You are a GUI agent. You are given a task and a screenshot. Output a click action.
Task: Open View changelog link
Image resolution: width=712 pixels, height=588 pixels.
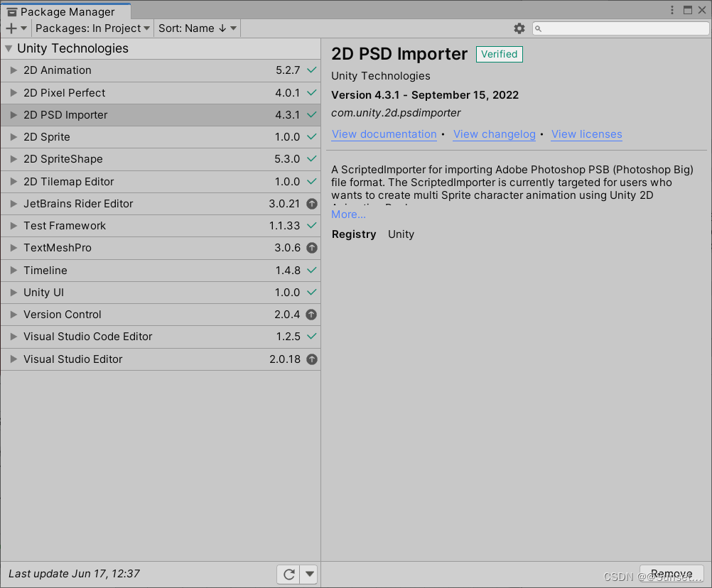tap(495, 134)
